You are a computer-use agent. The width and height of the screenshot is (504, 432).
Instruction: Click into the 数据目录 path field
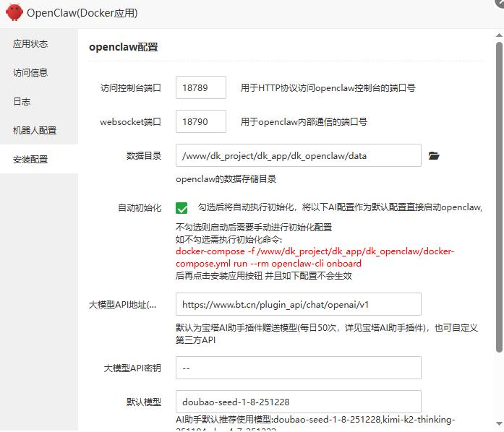(298, 155)
